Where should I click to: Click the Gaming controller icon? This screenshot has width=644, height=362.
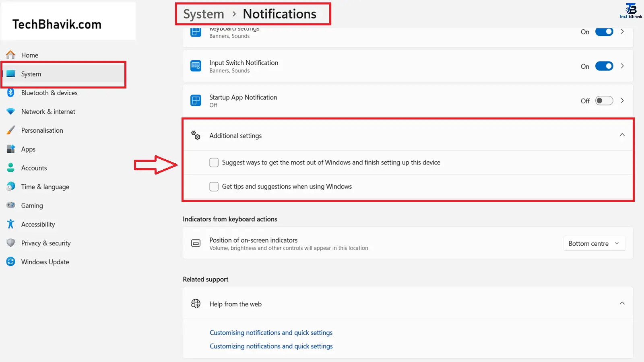point(11,205)
